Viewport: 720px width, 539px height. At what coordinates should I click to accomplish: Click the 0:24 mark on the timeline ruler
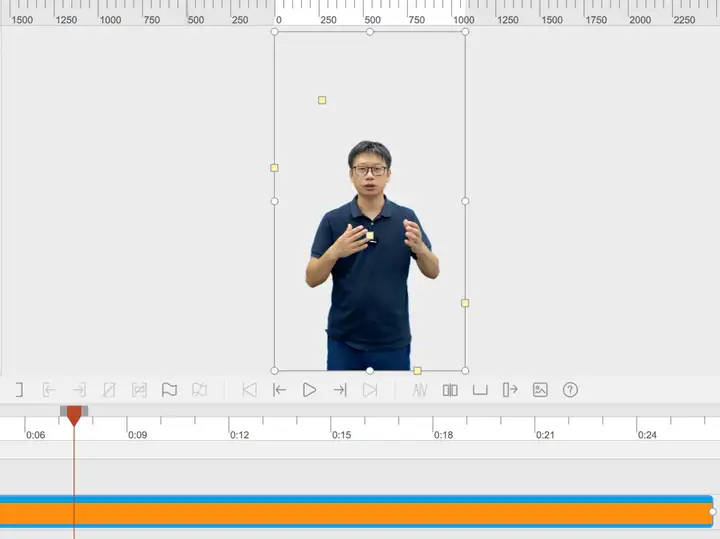click(647, 435)
